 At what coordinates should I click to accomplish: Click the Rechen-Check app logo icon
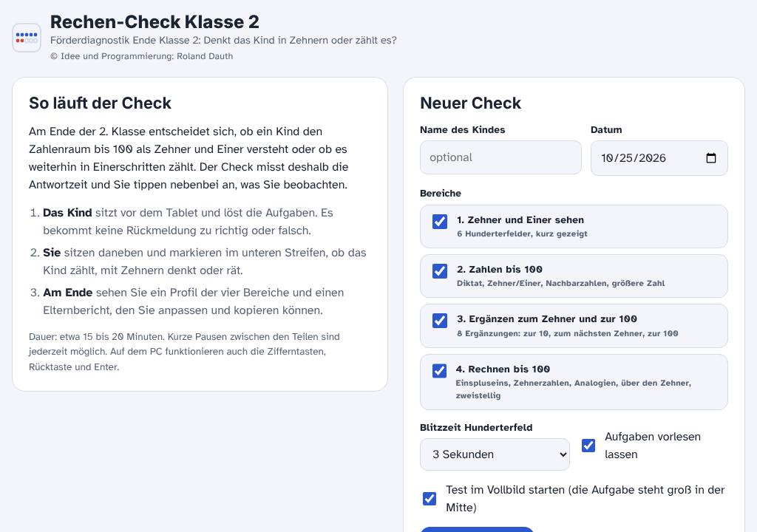27,38
